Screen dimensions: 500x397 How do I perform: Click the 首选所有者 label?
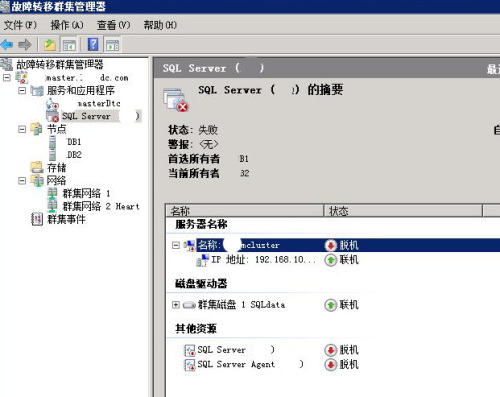(x=194, y=159)
